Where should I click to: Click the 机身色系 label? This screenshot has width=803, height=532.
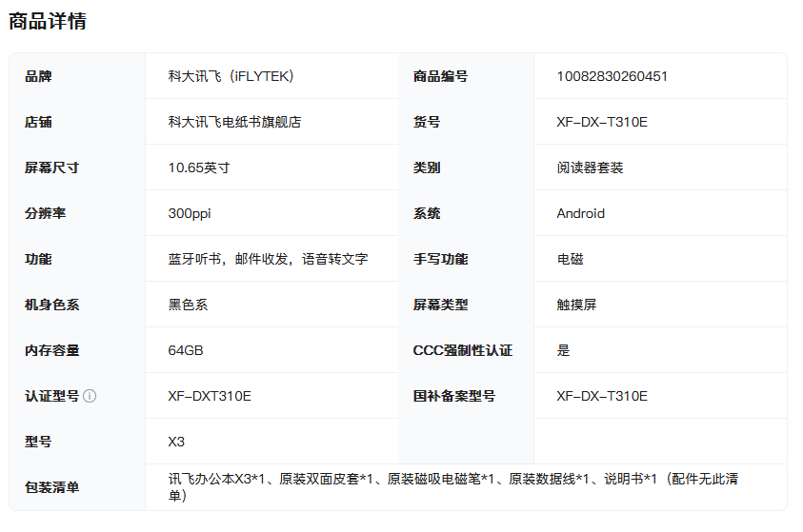pyautogui.click(x=51, y=305)
